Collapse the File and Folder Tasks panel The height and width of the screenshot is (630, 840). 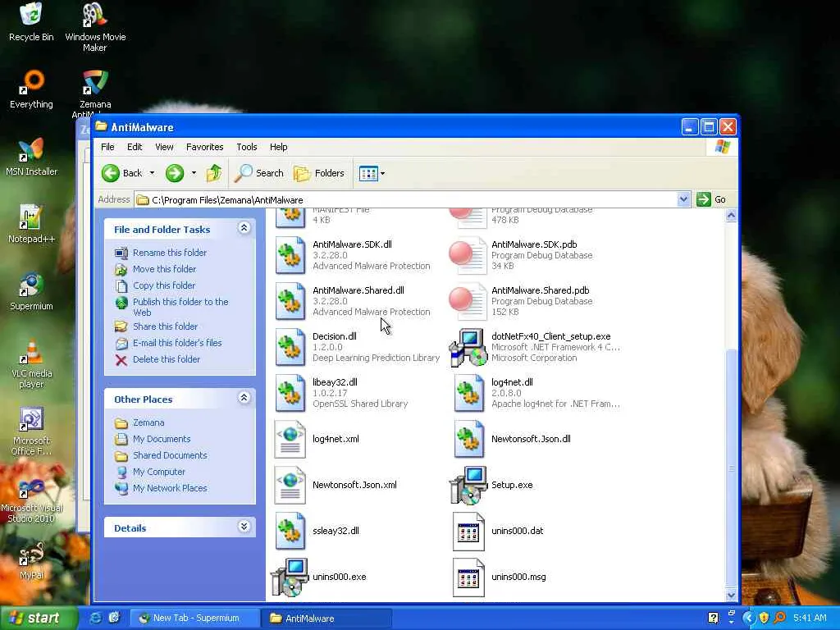click(244, 228)
